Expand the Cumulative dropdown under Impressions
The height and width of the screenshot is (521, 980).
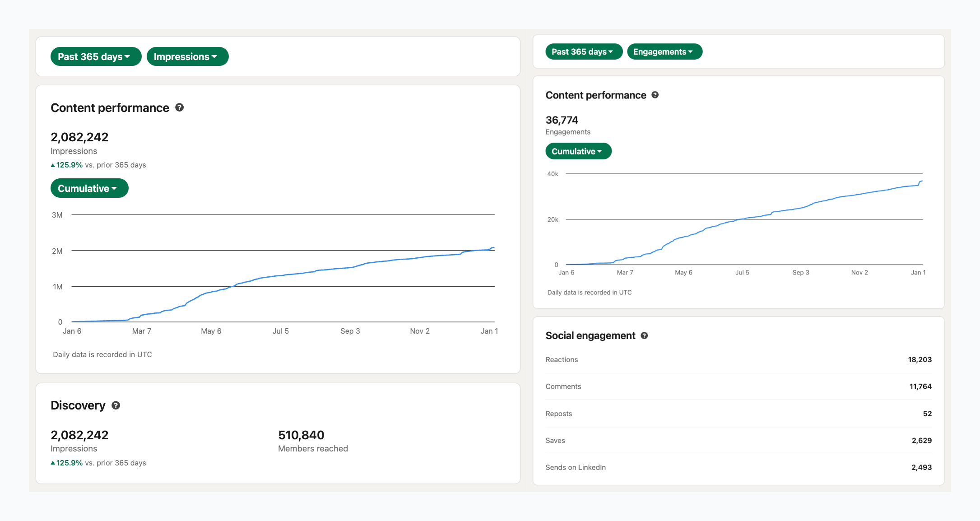click(89, 188)
